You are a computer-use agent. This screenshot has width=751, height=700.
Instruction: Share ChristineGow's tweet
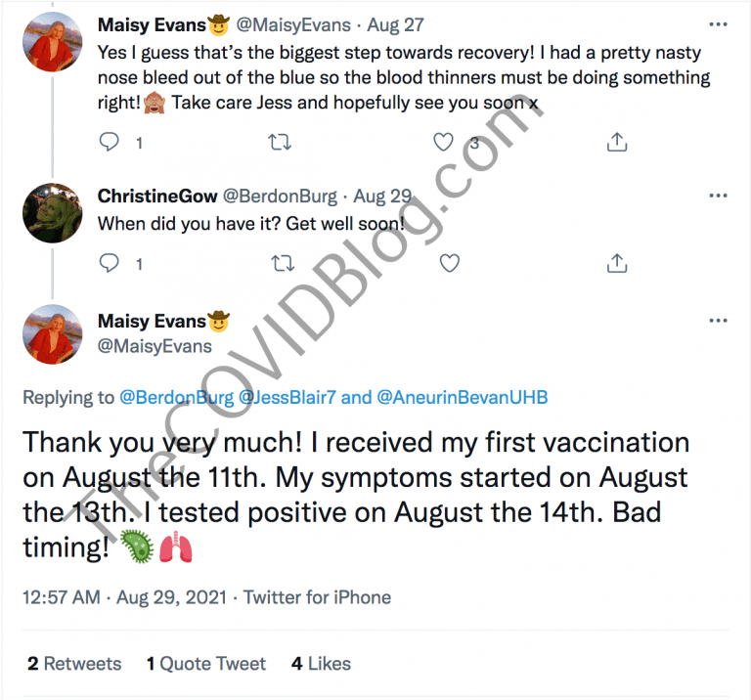click(616, 263)
